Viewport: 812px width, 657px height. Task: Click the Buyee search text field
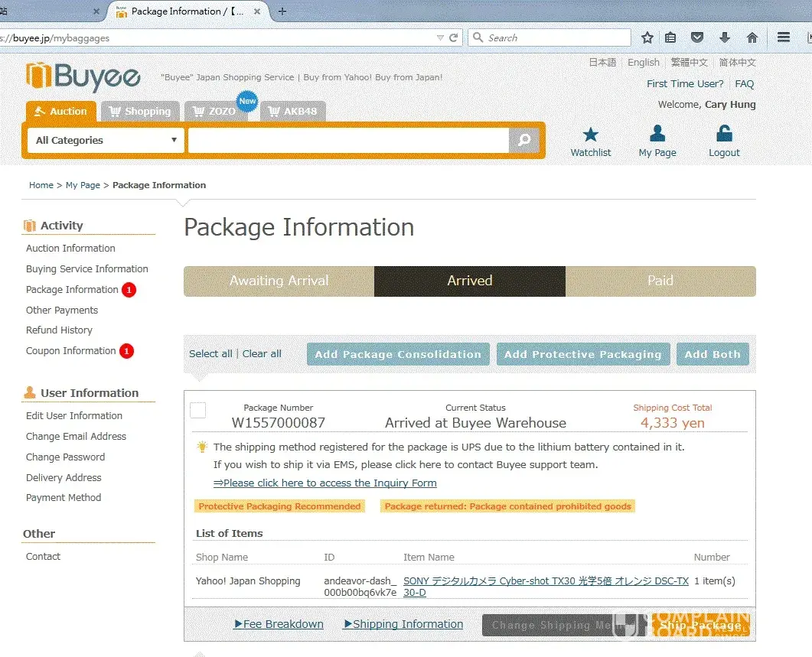tap(348, 140)
